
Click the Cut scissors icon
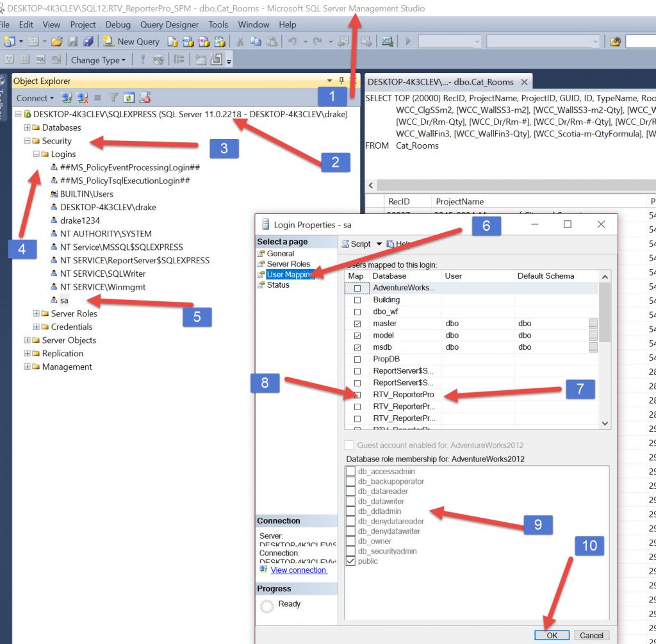pos(240,42)
